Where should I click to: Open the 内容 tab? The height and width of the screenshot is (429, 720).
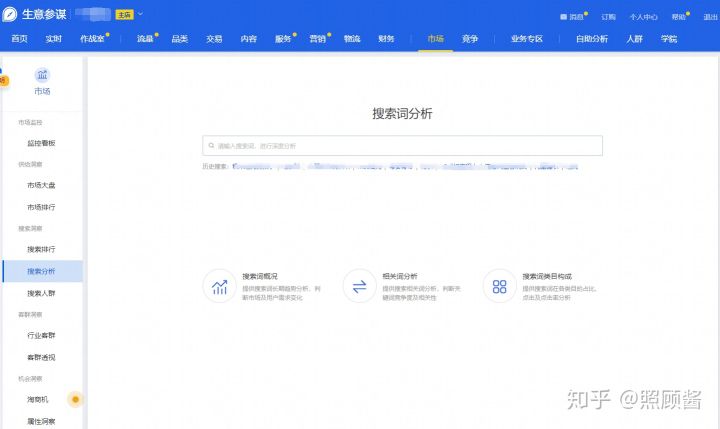pyautogui.click(x=248, y=39)
